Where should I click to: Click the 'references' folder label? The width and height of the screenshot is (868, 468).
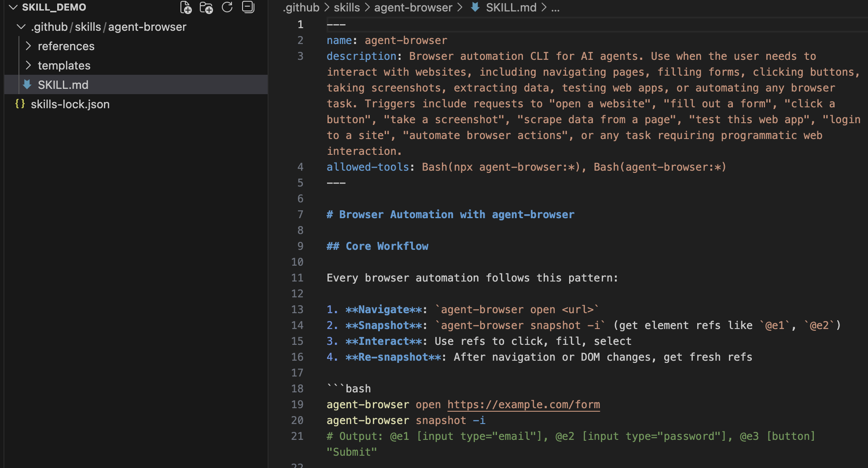pos(66,46)
